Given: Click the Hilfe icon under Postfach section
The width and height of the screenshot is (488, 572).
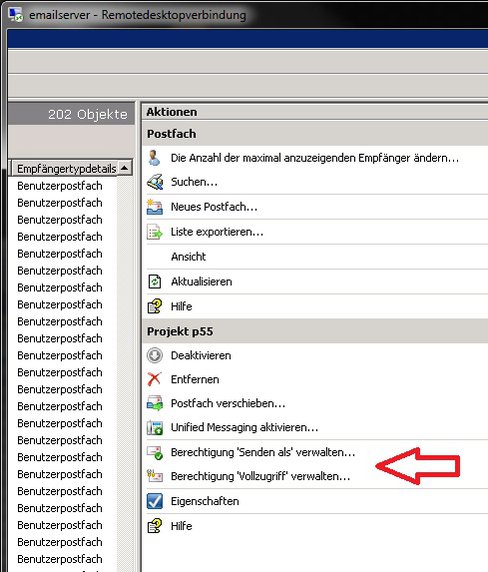Looking at the screenshot, I should pos(155,306).
